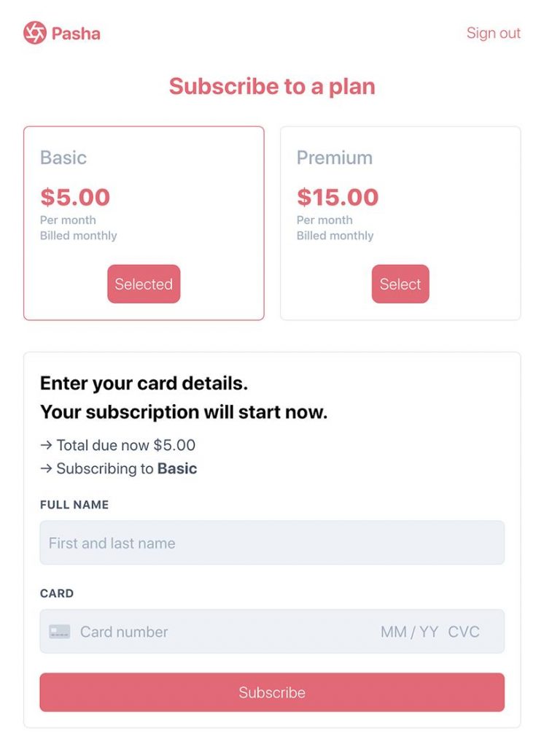This screenshot has height=739, width=560.
Task: Click the Selected button on Basic plan
Action: pos(144,284)
